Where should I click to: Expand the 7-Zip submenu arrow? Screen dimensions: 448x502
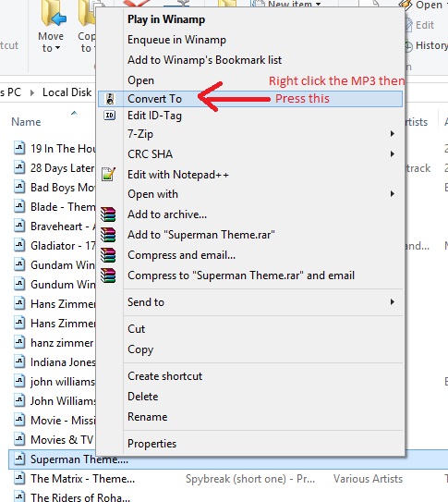coord(392,133)
